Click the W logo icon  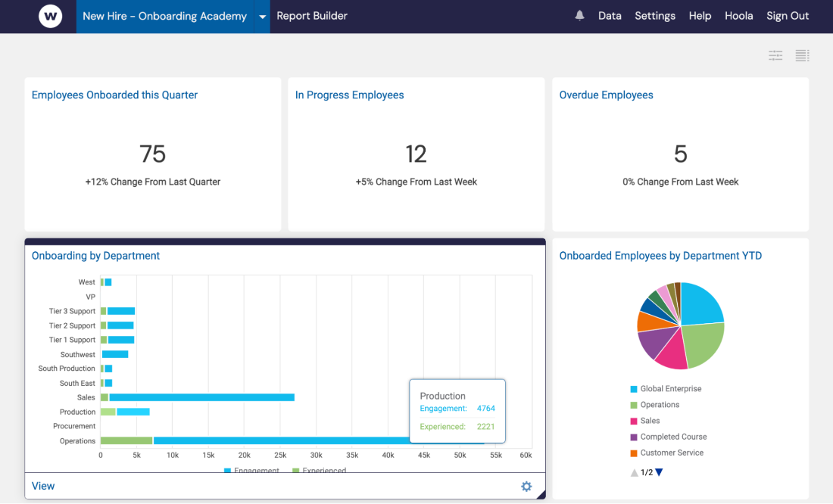(50, 15)
